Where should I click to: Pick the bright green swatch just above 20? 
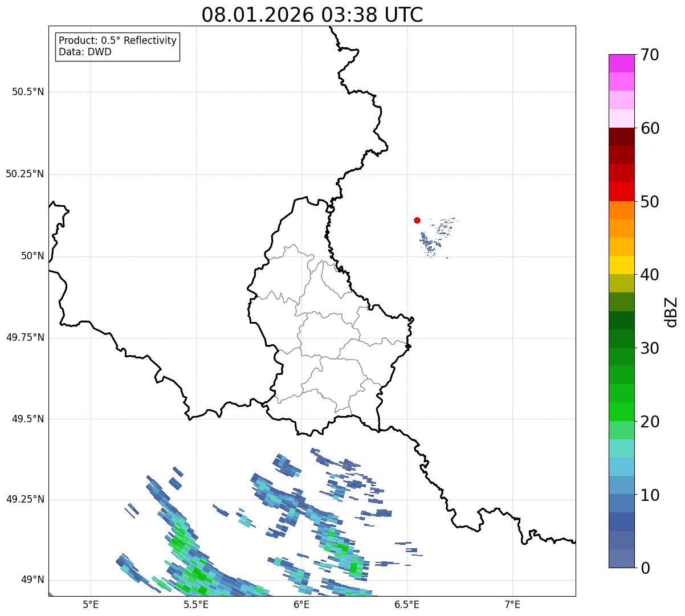click(622, 412)
